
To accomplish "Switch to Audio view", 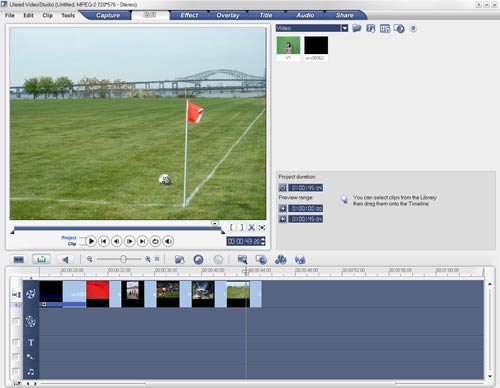I will point(65,259).
